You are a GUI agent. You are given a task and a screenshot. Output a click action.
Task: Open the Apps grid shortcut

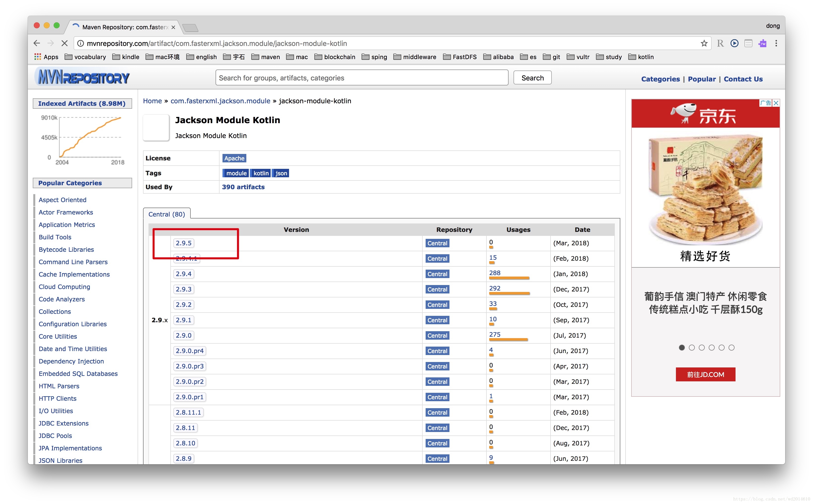coord(46,57)
